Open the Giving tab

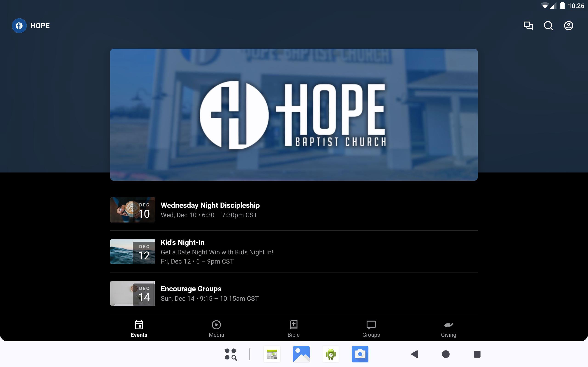tap(448, 329)
